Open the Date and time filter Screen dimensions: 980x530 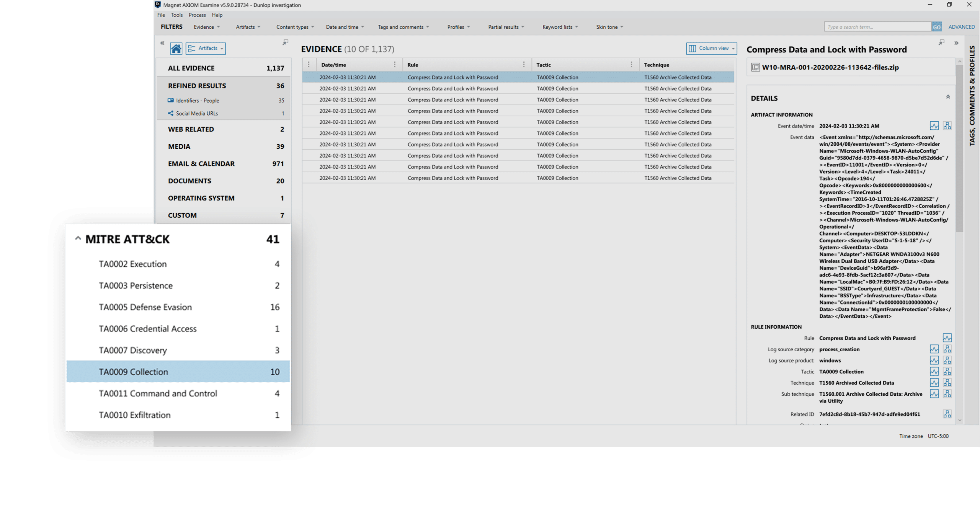tap(345, 27)
